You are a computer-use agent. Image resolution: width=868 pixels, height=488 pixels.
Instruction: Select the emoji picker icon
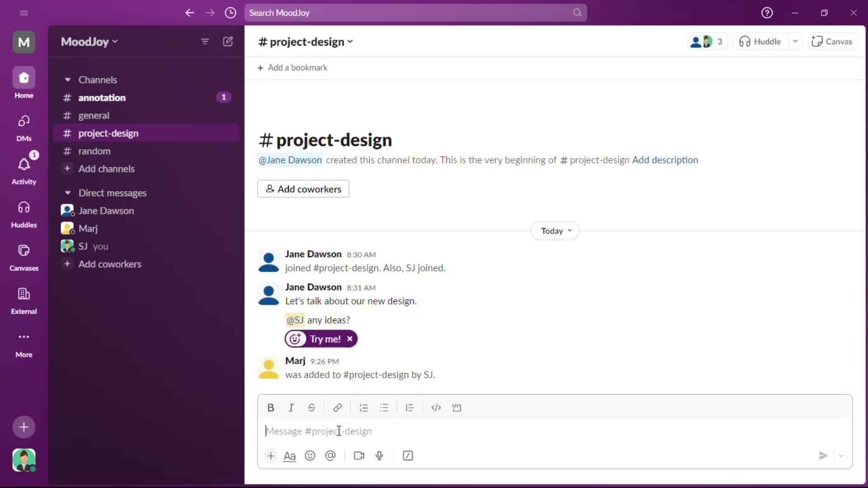(x=310, y=456)
